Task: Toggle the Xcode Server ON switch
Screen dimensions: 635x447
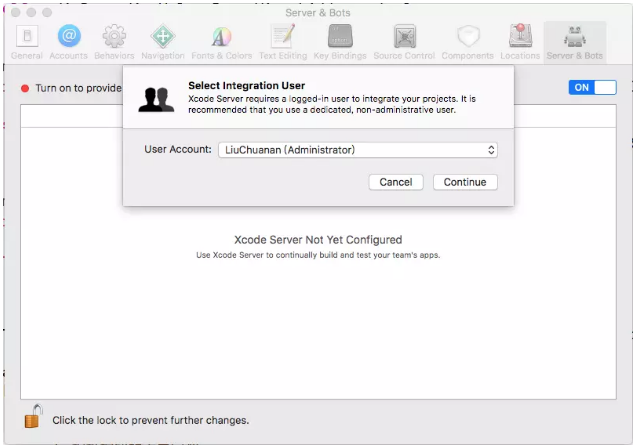Action: point(592,87)
